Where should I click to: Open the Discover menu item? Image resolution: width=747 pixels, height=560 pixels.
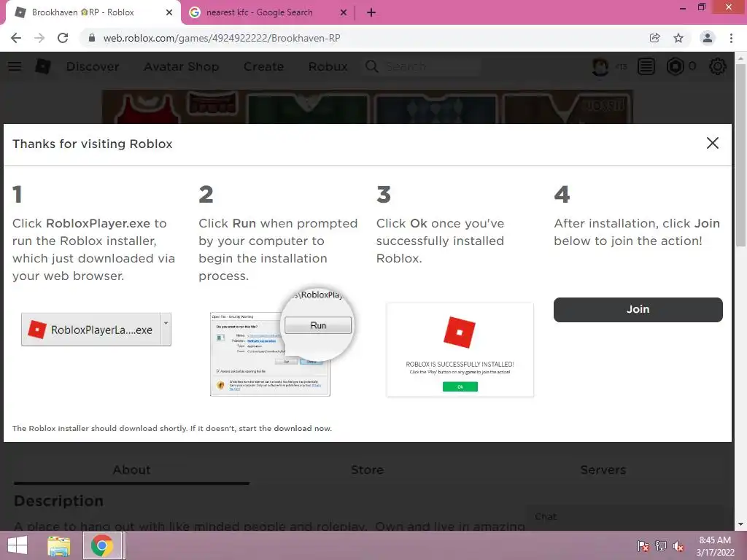click(93, 66)
